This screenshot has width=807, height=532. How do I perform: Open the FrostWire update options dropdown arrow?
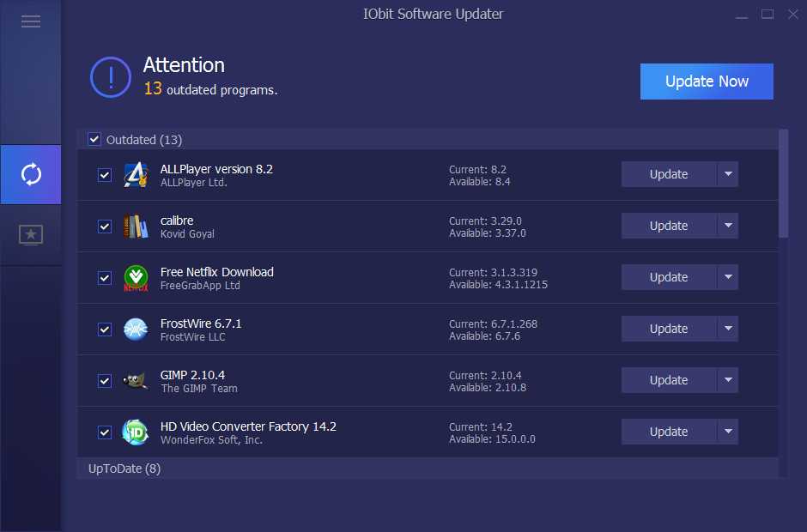pyautogui.click(x=728, y=329)
